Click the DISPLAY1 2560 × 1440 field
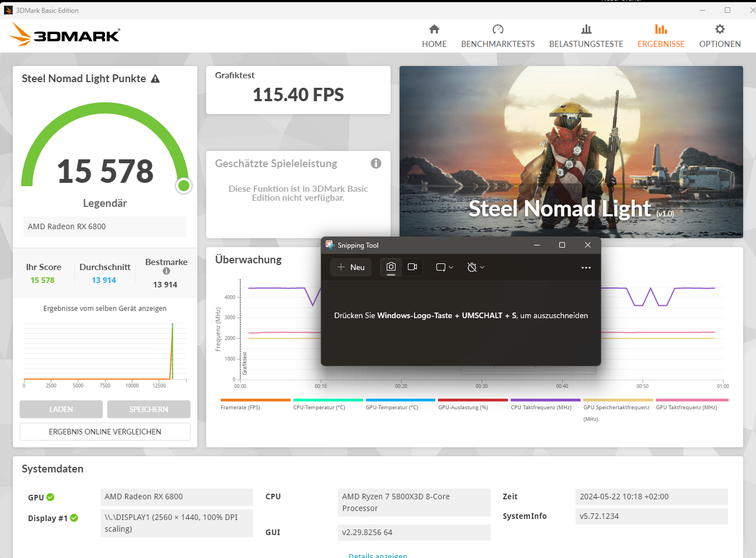Screen dimensions: 756x558 177,523
